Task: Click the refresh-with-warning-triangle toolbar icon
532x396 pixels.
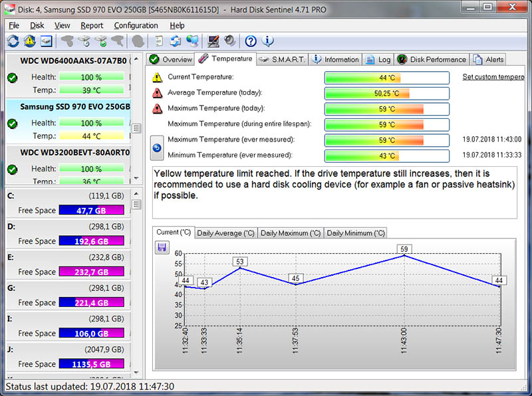Action: (29, 41)
